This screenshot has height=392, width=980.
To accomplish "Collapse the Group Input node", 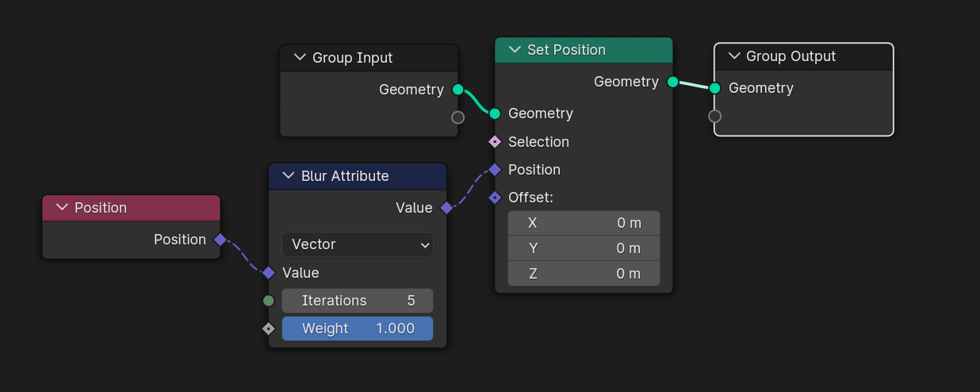I will 300,58.
